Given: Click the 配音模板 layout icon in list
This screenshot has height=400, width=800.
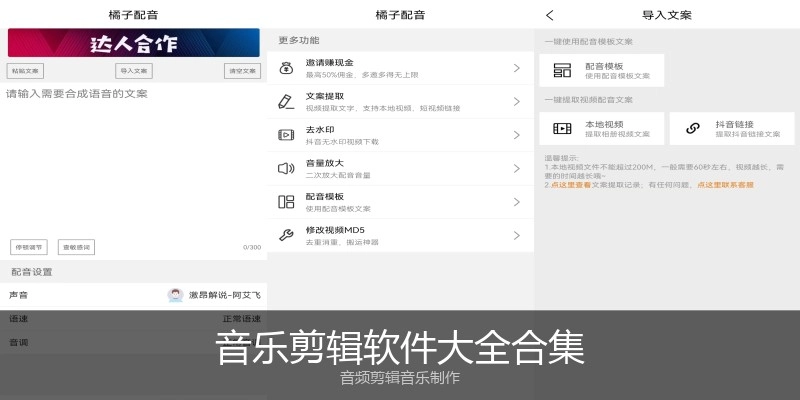Looking at the screenshot, I should coord(286,202).
